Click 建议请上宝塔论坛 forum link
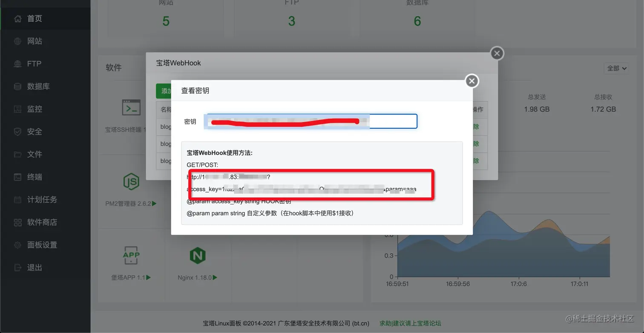Viewport: 644px width, 333px height. point(417,323)
